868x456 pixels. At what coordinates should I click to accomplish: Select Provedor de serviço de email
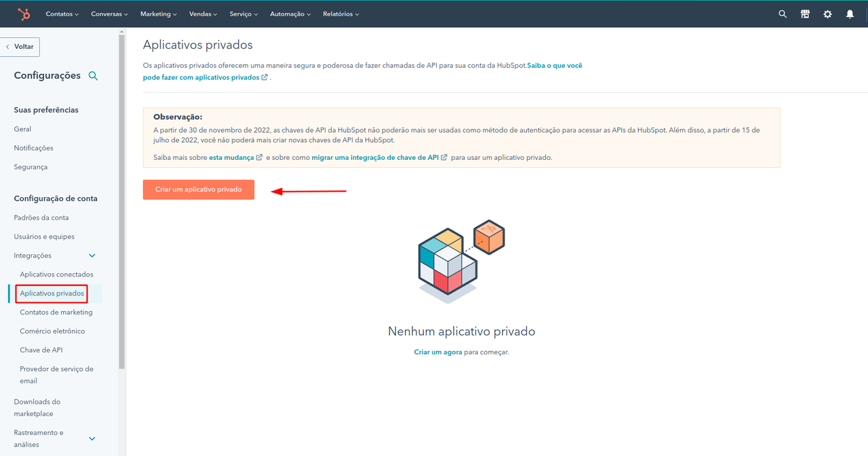[x=56, y=375]
